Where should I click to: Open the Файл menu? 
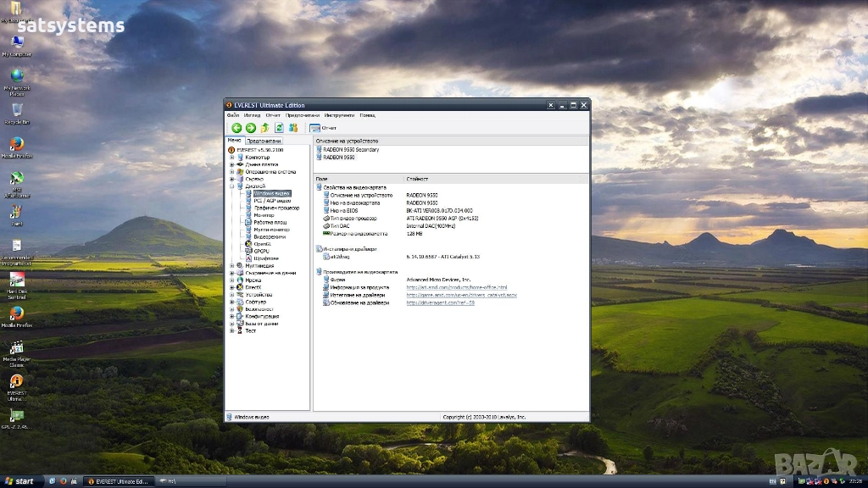[232, 115]
